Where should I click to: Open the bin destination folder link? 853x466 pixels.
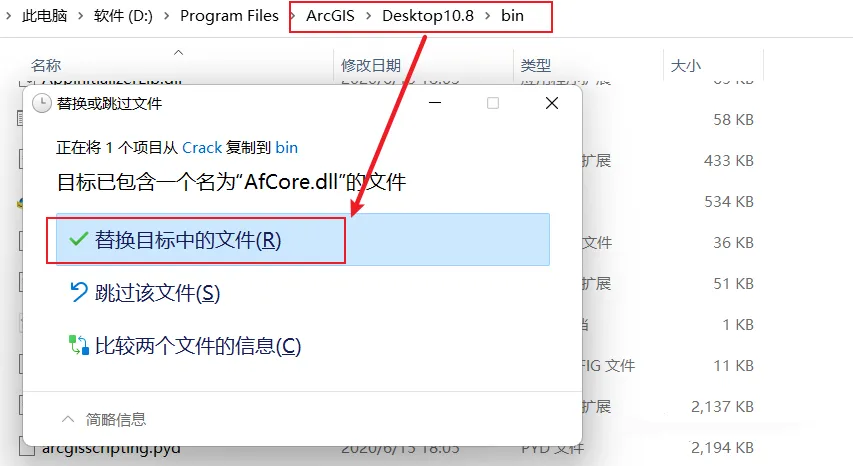coord(286,147)
